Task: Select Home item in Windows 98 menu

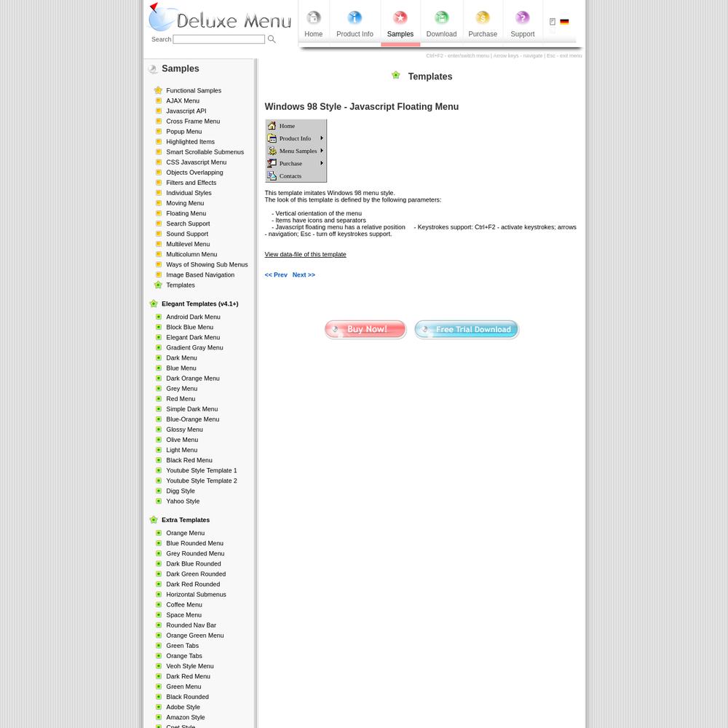Action: click(296, 126)
